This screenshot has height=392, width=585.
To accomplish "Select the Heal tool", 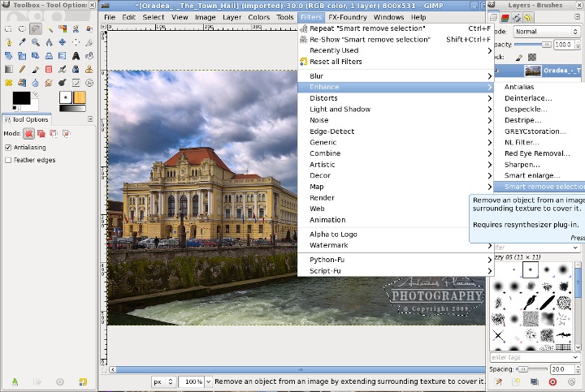I will (9, 83).
